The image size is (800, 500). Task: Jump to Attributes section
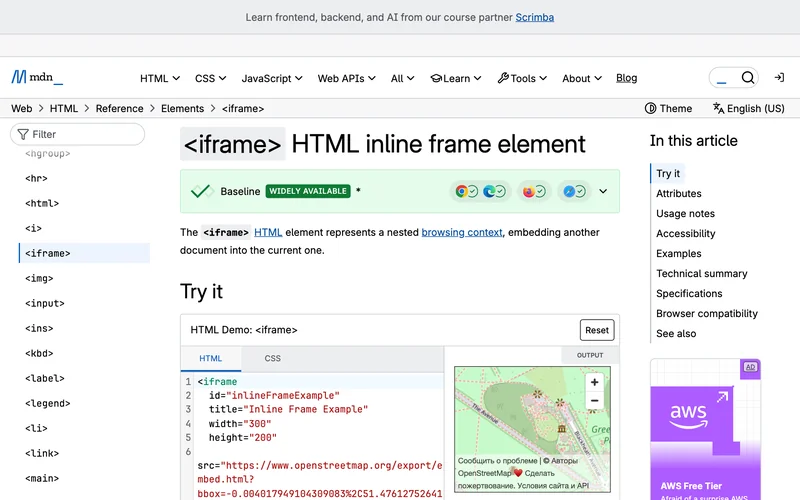click(679, 193)
